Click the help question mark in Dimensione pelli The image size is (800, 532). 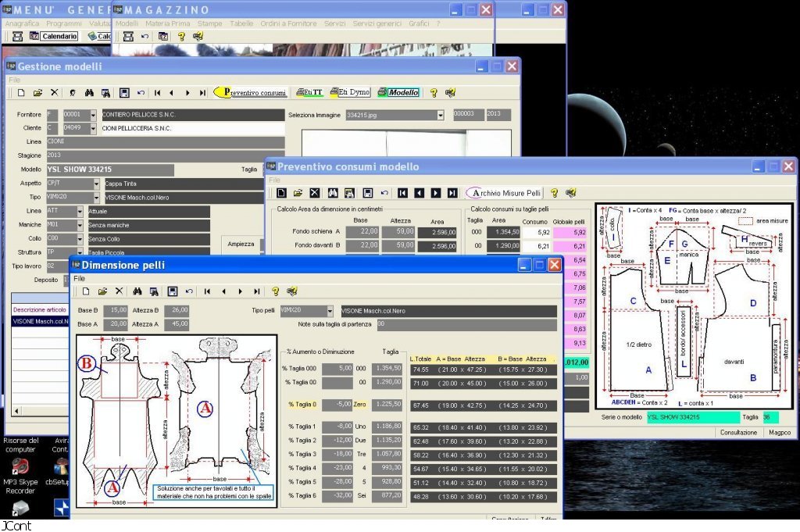pos(275,291)
